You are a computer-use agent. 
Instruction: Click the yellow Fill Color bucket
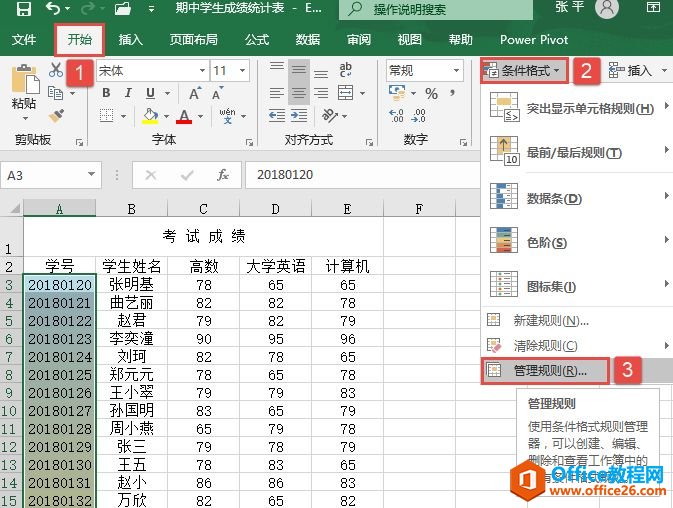pyautogui.click(x=150, y=116)
